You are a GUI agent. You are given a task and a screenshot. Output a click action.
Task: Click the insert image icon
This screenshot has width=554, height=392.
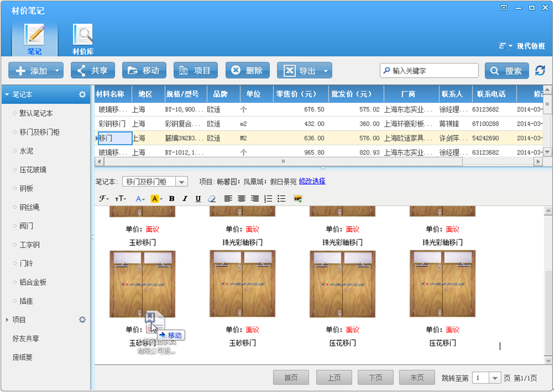[297, 199]
